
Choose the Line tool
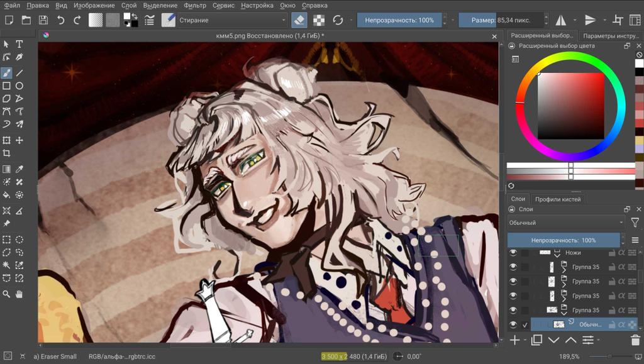point(19,73)
